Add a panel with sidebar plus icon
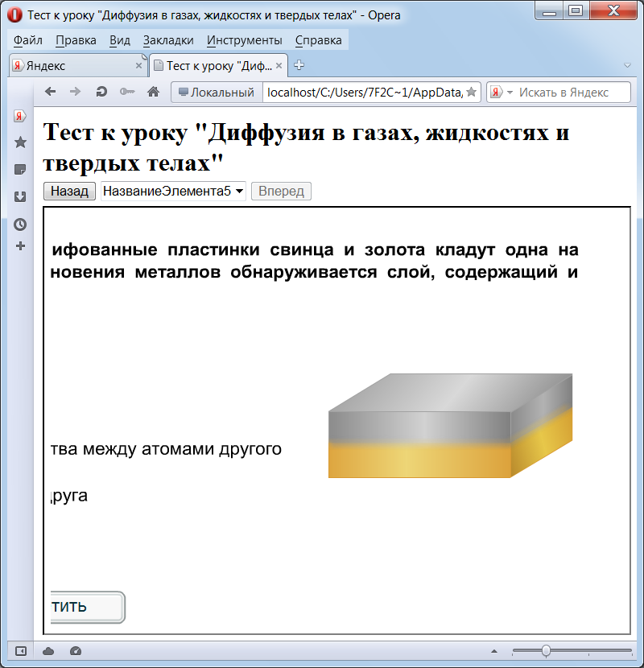Image resolution: width=644 pixels, height=668 pixels. tap(20, 246)
